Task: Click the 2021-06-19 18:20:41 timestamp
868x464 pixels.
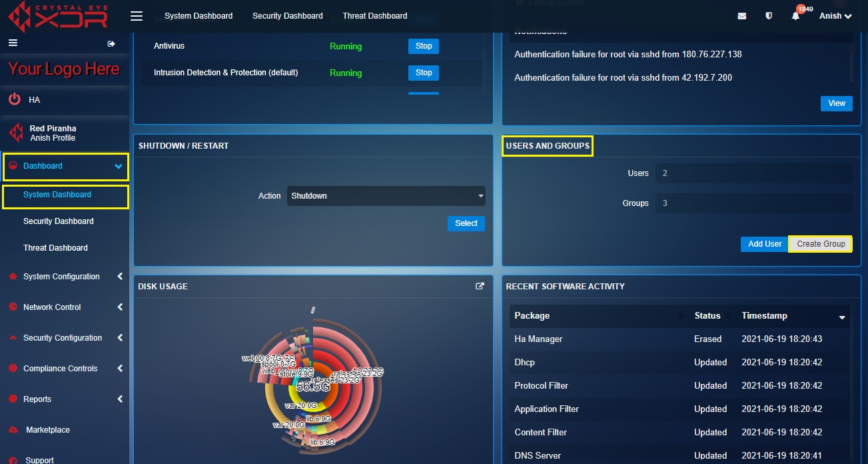Action: pos(782,456)
